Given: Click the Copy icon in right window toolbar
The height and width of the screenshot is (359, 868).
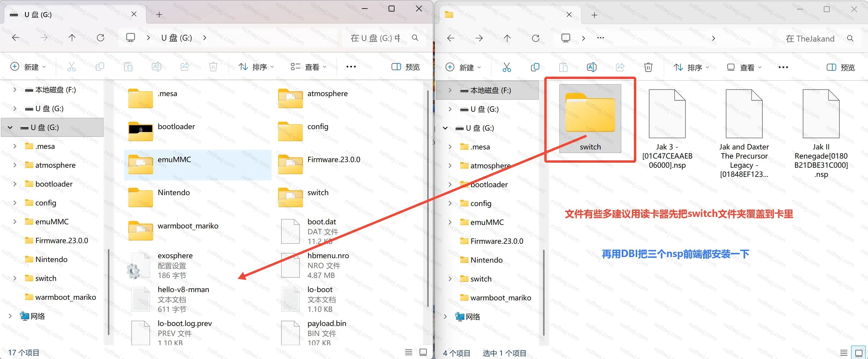Looking at the screenshot, I should (x=535, y=67).
